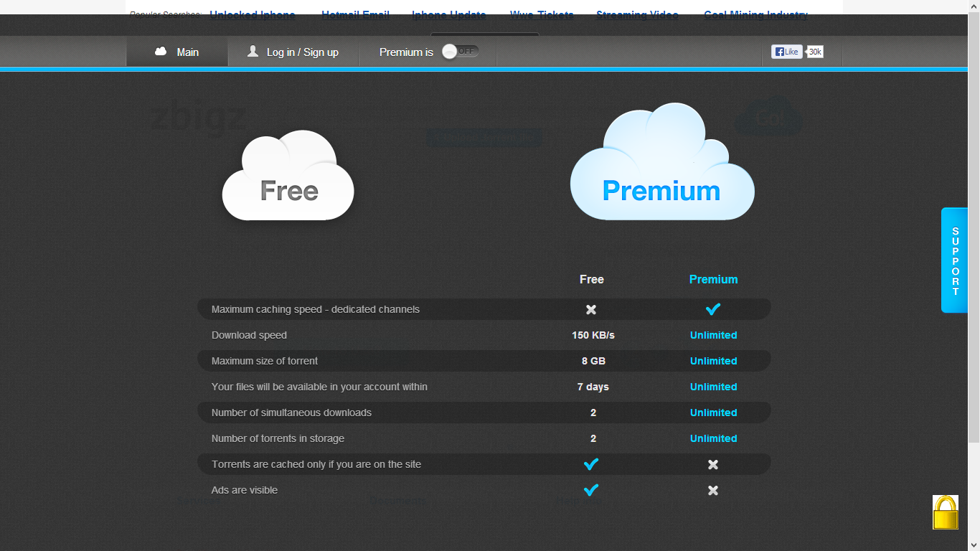Click the '150 KB/s' download speed value

[x=593, y=335]
